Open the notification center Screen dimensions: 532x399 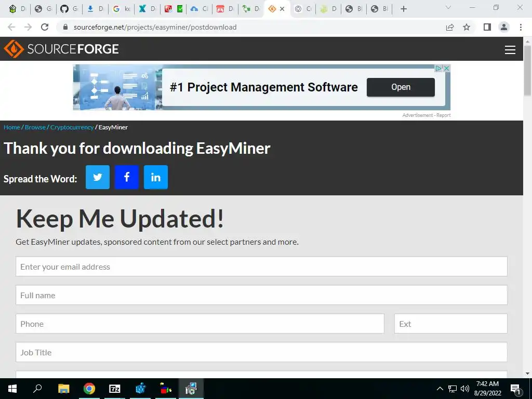(x=516, y=389)
